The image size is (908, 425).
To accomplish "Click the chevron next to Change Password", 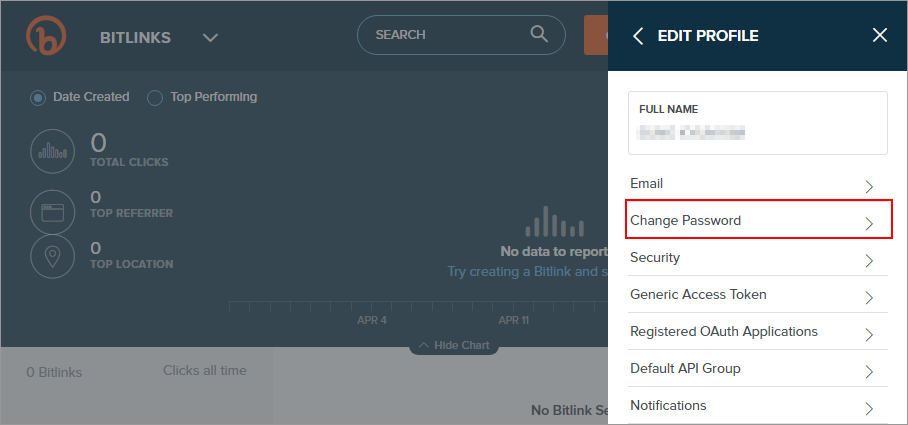I will 869,224.
